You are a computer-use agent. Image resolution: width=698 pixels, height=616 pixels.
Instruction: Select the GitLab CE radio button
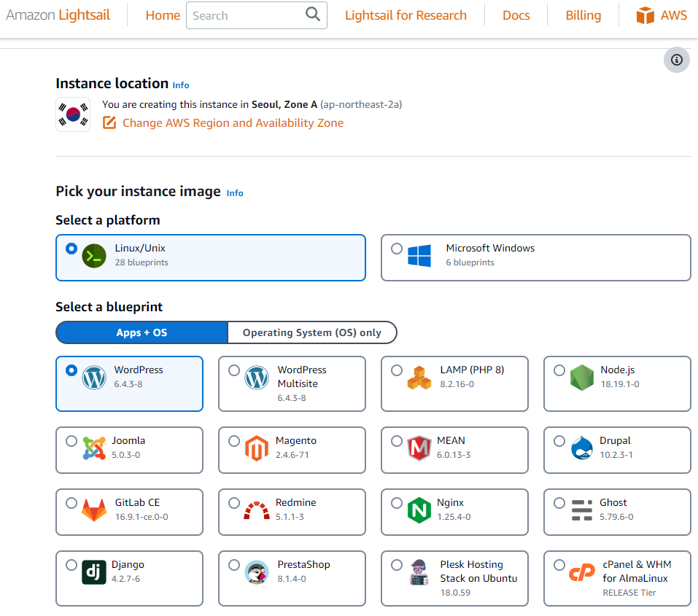[x=71, y=503]
